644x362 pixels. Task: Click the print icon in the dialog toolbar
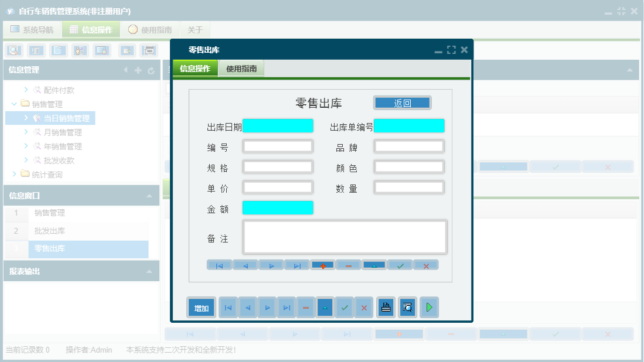[386, 307]
